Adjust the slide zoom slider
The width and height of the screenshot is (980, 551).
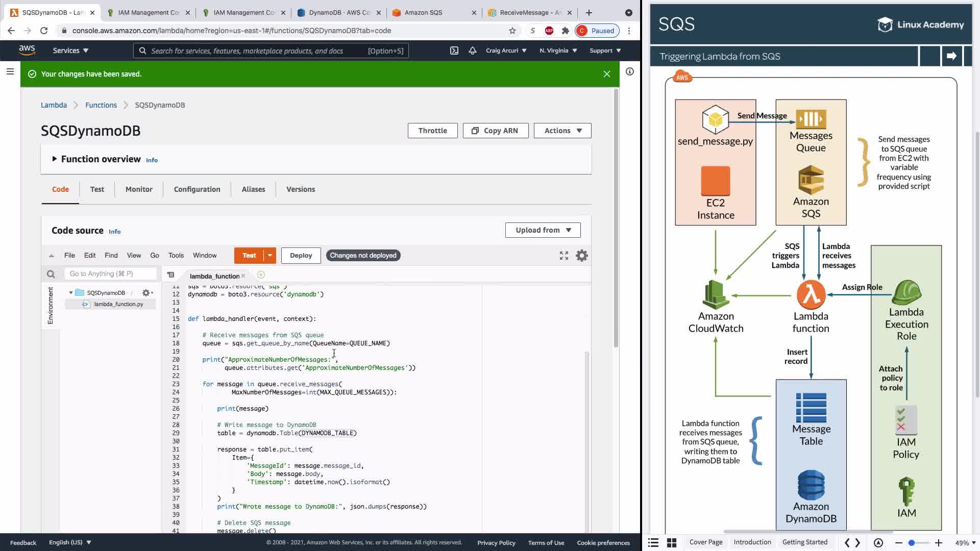pyautogui.click(x=912, y=543)
